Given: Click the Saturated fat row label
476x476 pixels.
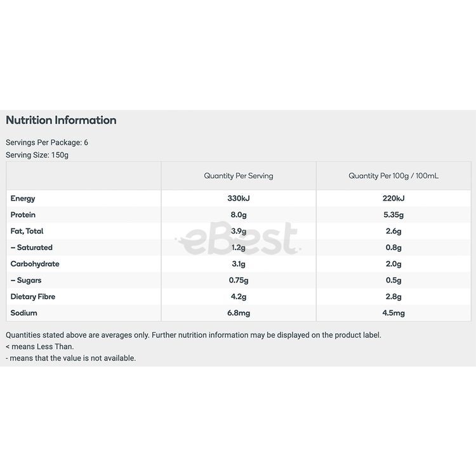Looking at the screenshot, I should pos(32,248).
